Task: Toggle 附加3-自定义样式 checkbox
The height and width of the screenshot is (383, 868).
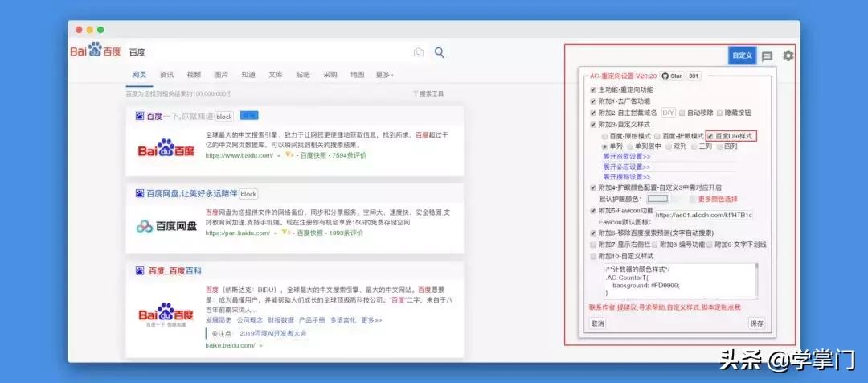Action: (x=593, y=125)
